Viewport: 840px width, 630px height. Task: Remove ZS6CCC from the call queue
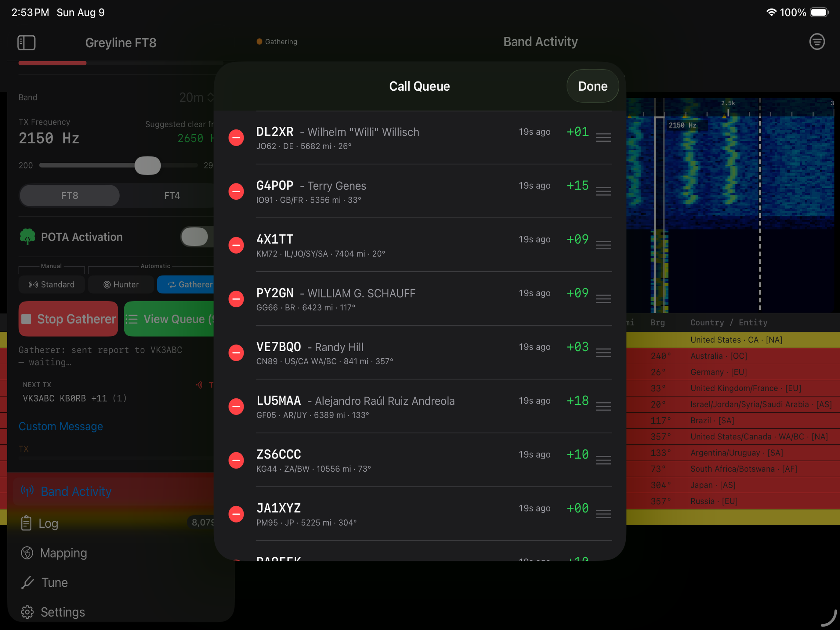point(236,460)
